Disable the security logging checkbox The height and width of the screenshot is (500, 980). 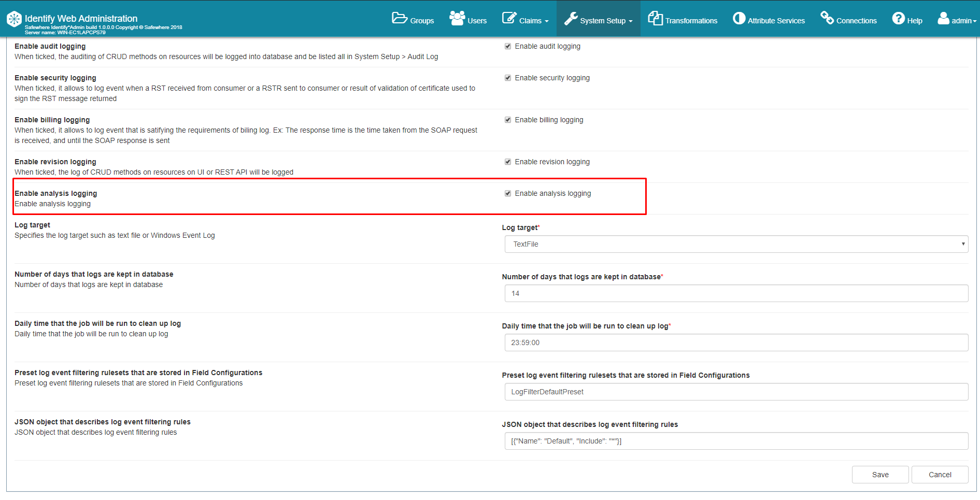[x=508, y=78]
